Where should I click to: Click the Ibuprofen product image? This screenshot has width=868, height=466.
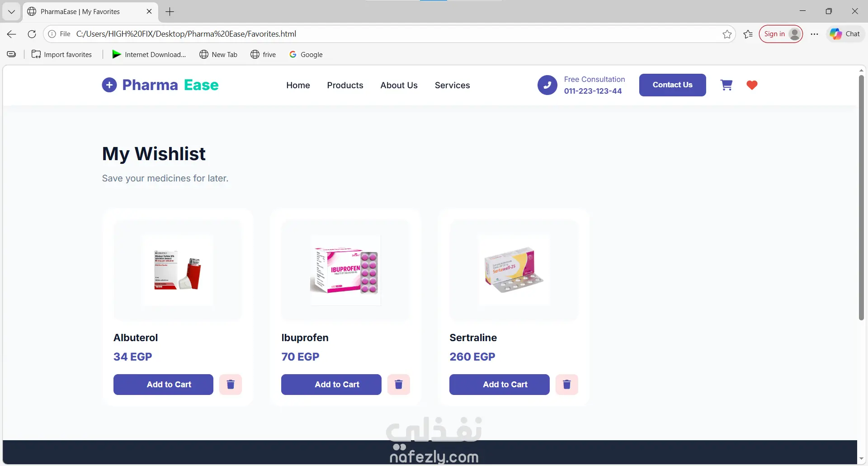(345, 271)
